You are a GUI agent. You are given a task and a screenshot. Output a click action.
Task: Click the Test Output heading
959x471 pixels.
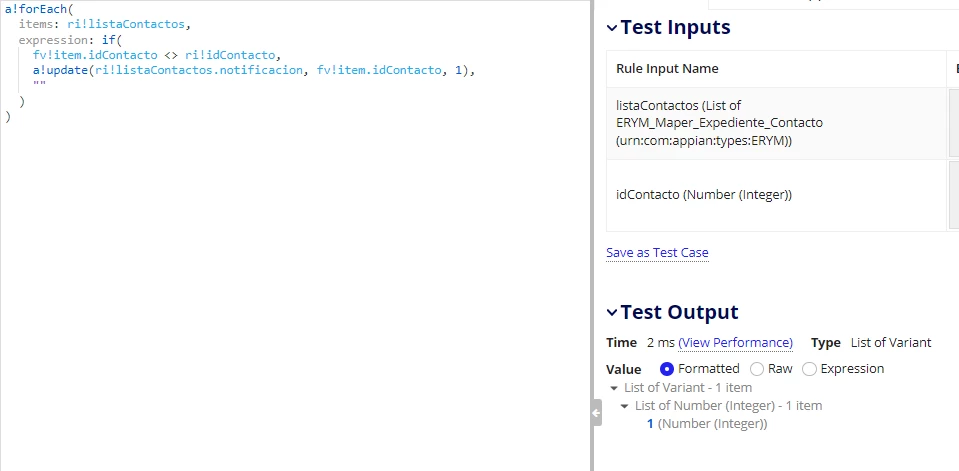(679, 313)
